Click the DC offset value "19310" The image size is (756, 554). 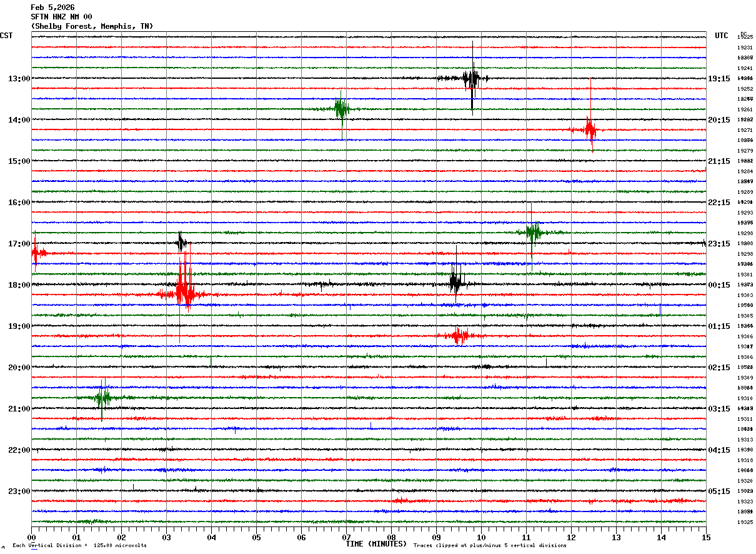coord(745,398)
